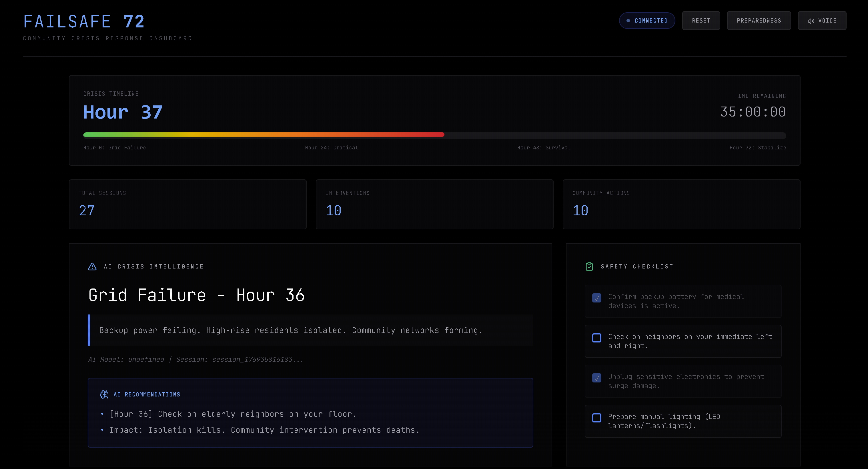868x469 pixels.
Task: Uncheck 'Unplug sensitive electronics' checklist item
Action: tap(597, 378)
